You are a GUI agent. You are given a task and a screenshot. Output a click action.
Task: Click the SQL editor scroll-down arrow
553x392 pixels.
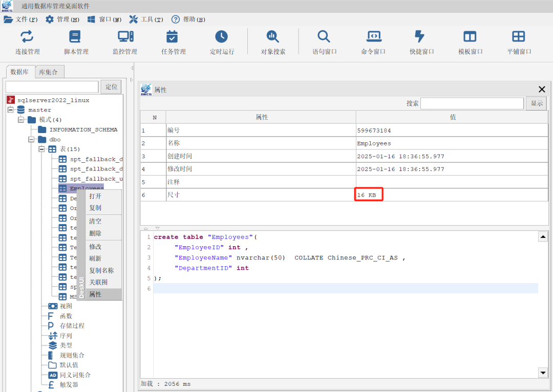coord(542,372)
